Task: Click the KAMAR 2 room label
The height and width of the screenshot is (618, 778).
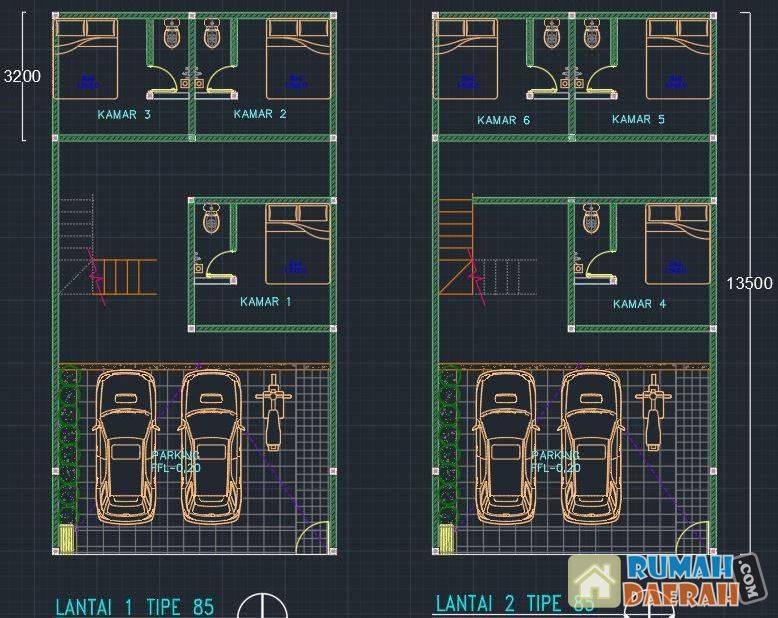Action: [x=260, y=114]
